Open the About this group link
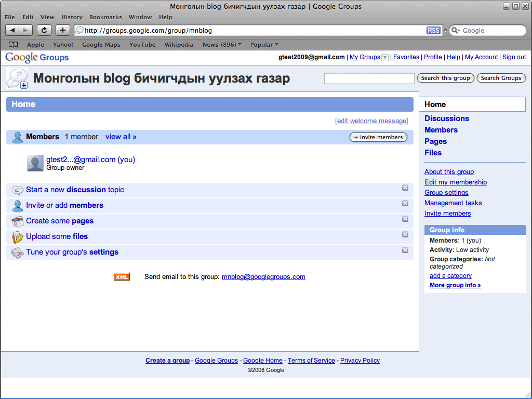Viewport: 532px width, 399px height. [x=449, y=171]
